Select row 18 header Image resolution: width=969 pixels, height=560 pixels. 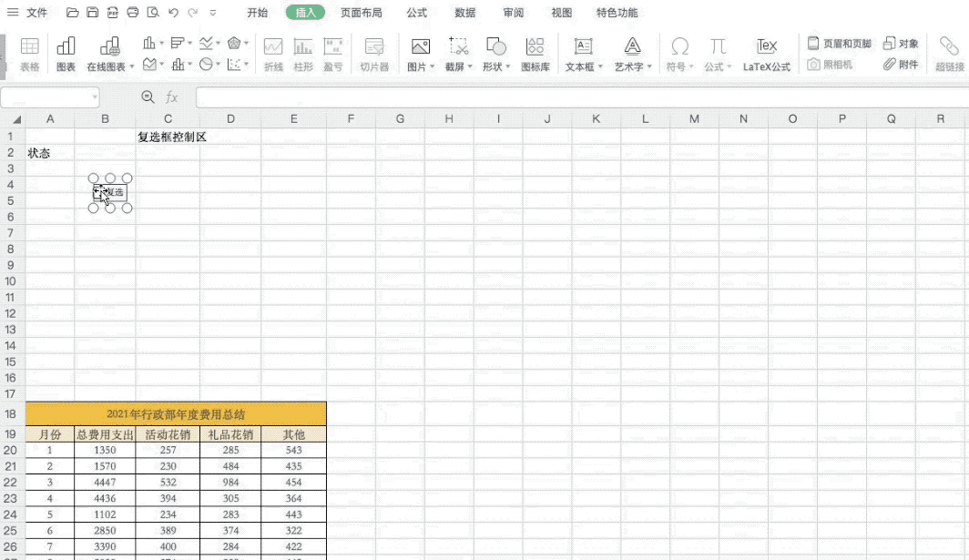(x=10, y=414)
